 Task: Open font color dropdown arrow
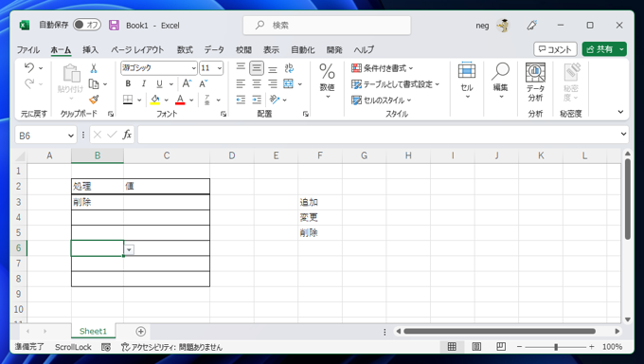tap(191, 100)
